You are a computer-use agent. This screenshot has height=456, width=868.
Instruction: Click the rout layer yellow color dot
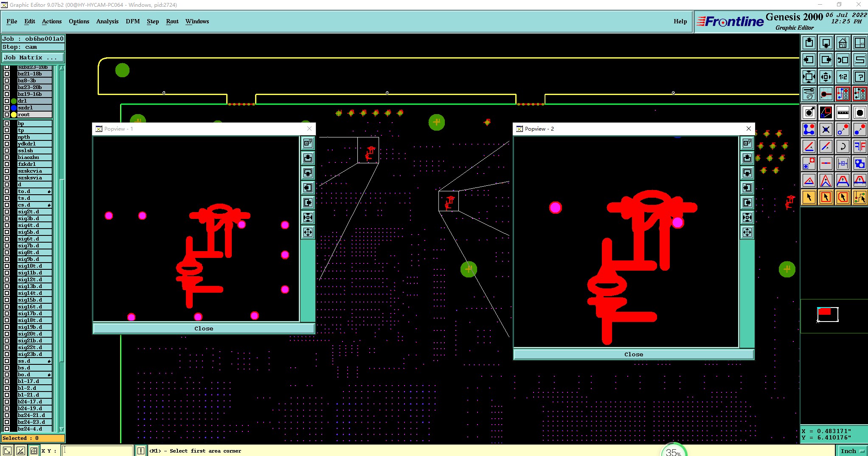tap(14, 115)
